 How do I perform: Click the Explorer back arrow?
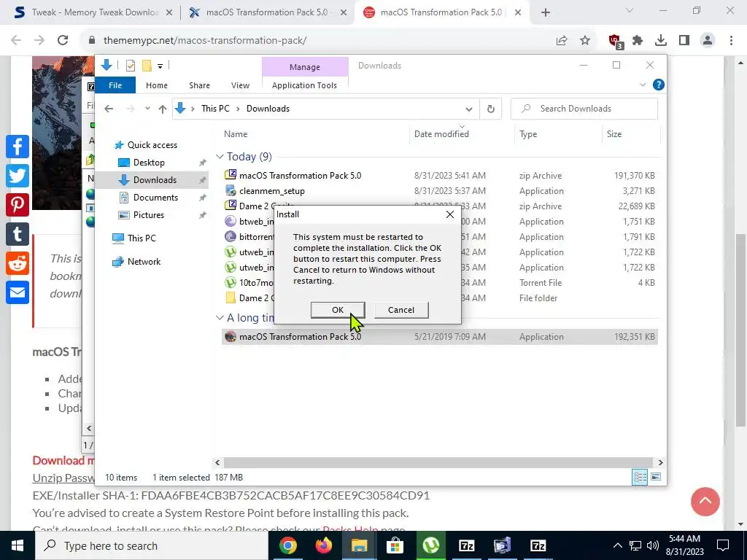pos(109,109)
